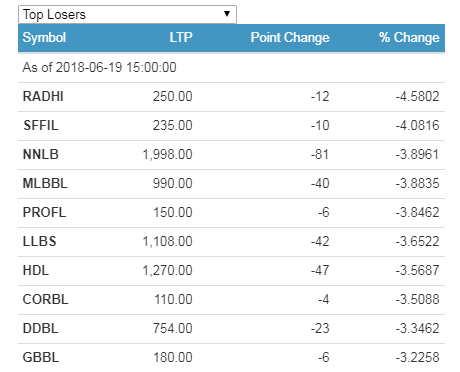Click the MLBBL symbol link
460x372 pixels.
point(45,183)
